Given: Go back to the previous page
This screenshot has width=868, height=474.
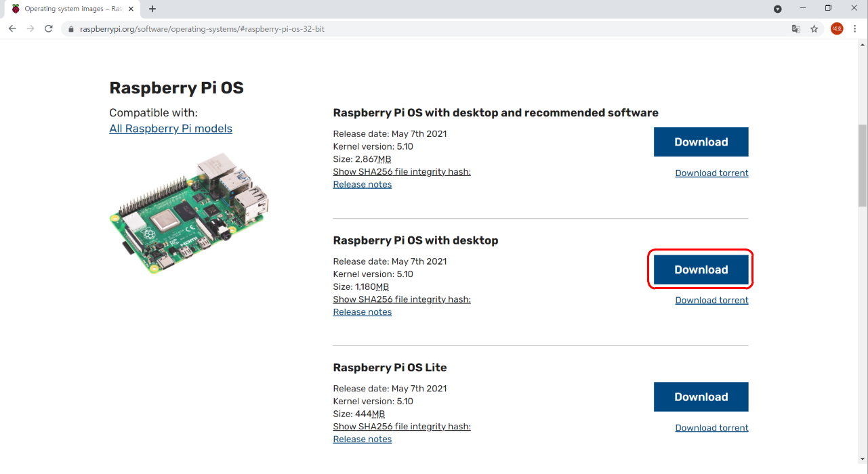Looking at the screenshot, I should (12, 29).
